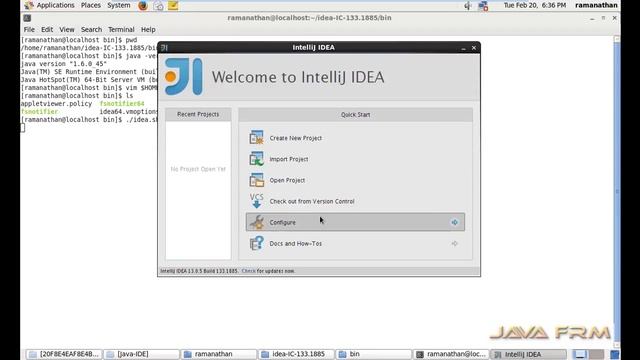Image resolution: width=640 pixels, height=360 pixels.
Task: Click the Configure wrench icon
Action: (x=256, y=222)
